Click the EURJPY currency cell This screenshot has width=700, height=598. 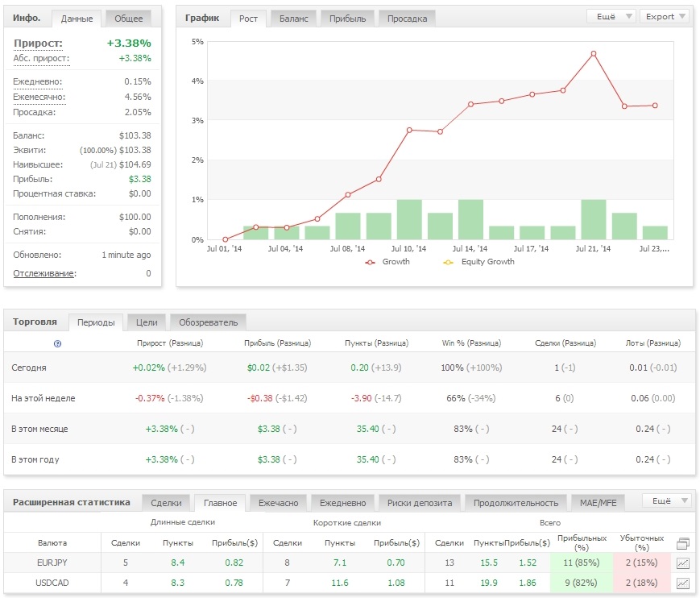pos(52,563)
